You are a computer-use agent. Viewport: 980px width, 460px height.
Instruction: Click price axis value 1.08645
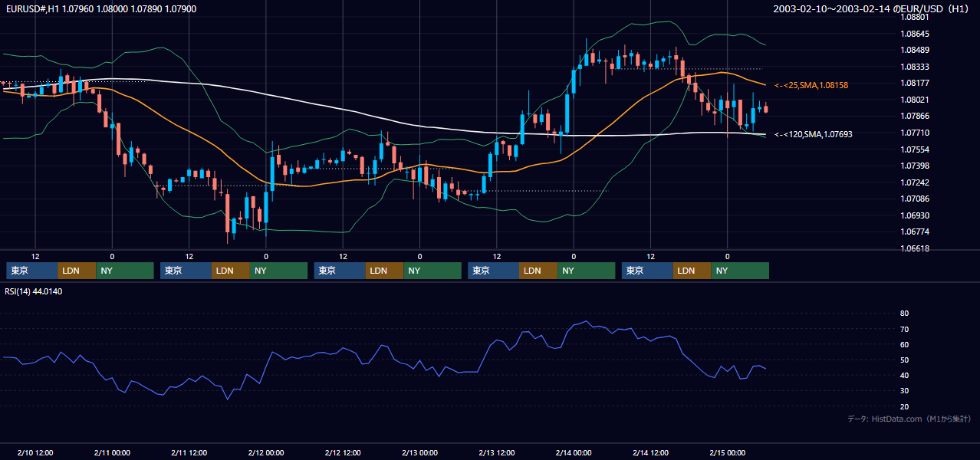point(916,34)
